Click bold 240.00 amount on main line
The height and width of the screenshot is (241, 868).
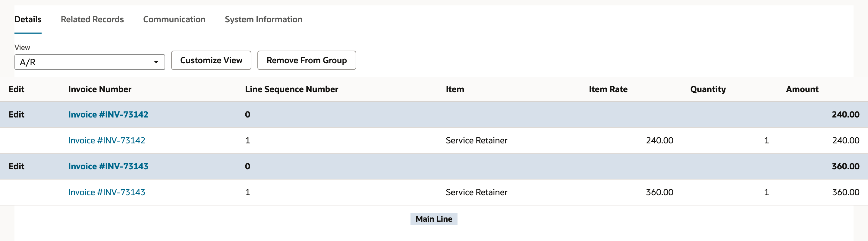[x=845, y=114]
